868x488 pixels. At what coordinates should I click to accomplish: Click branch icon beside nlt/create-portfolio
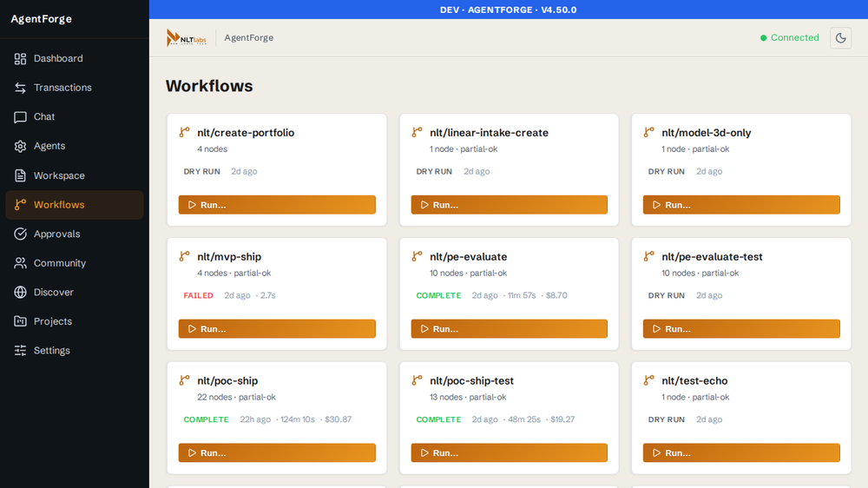click(184, 132)
